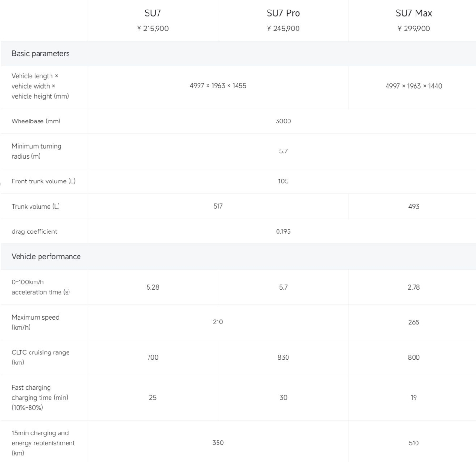Click the Front trunk volume (L) label
The height and width of the screenshot is (462, 476).
tap(43, 181)
